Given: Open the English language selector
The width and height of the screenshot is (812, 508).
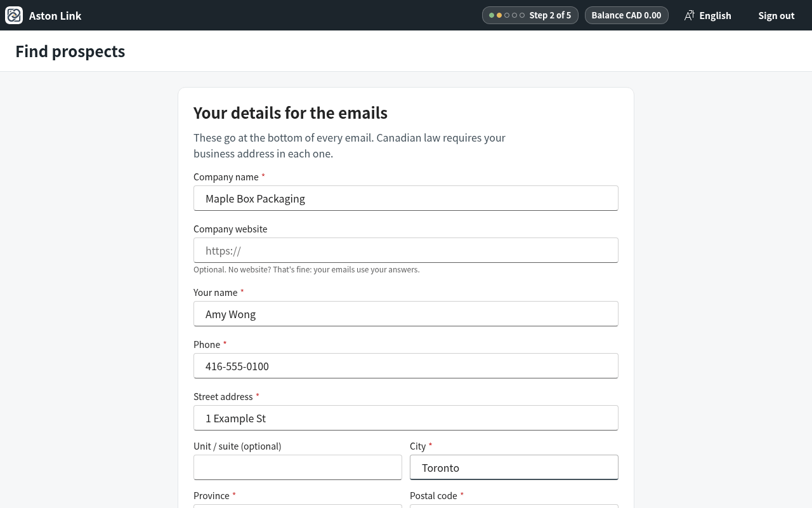Looking at the screenshot, I should click(x=708, y=15).
